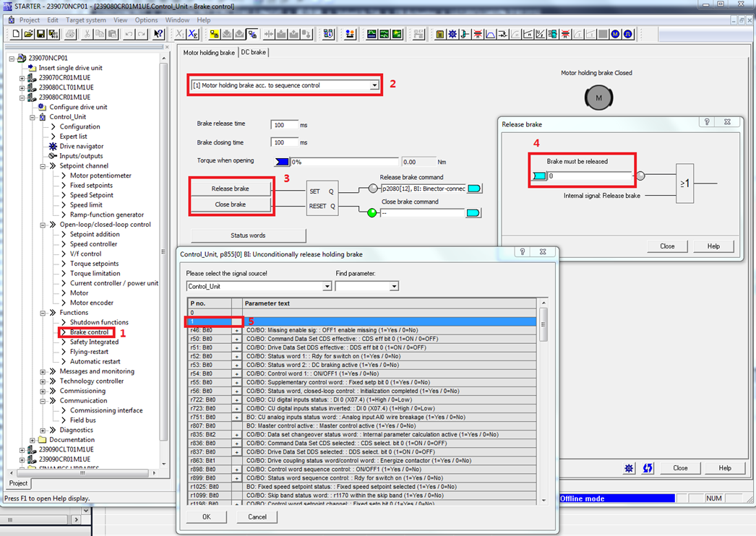Image resolution: width=756 pixels, height=536 pixels.
Task: Click the cyan binector icon beside Brake must be released
Action: tap(539, 176)
